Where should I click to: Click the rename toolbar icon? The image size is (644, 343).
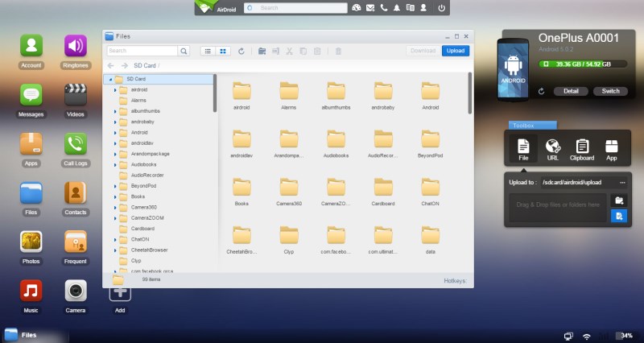(x=275, y=51)
